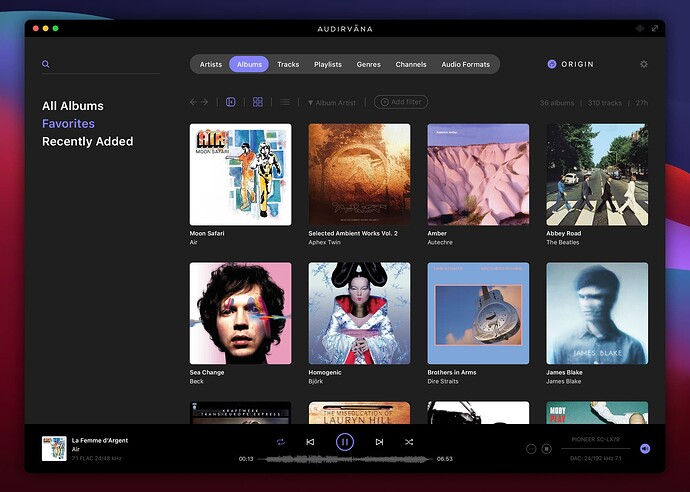
Task: Click the search magnifier icon
Action: tap(45, 64)
